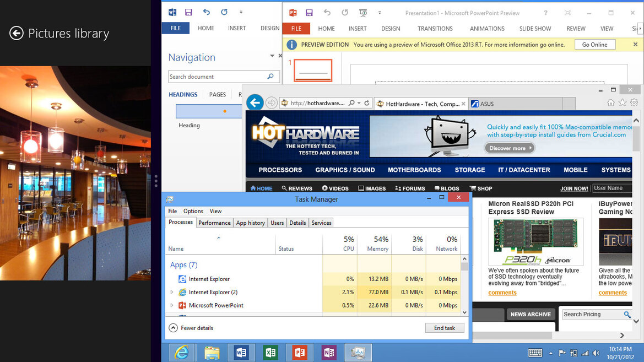Expand Internet Explorer (2) process group

[x=172, y=292]
